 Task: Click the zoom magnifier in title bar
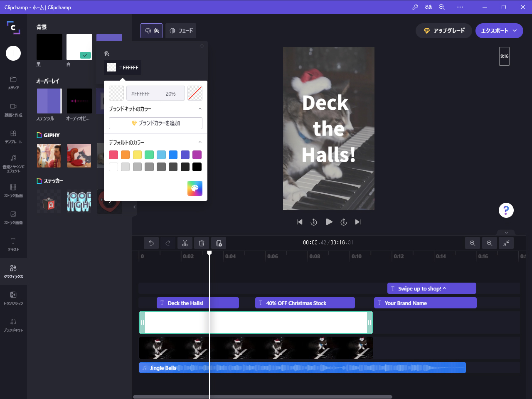tap(442, 7)
